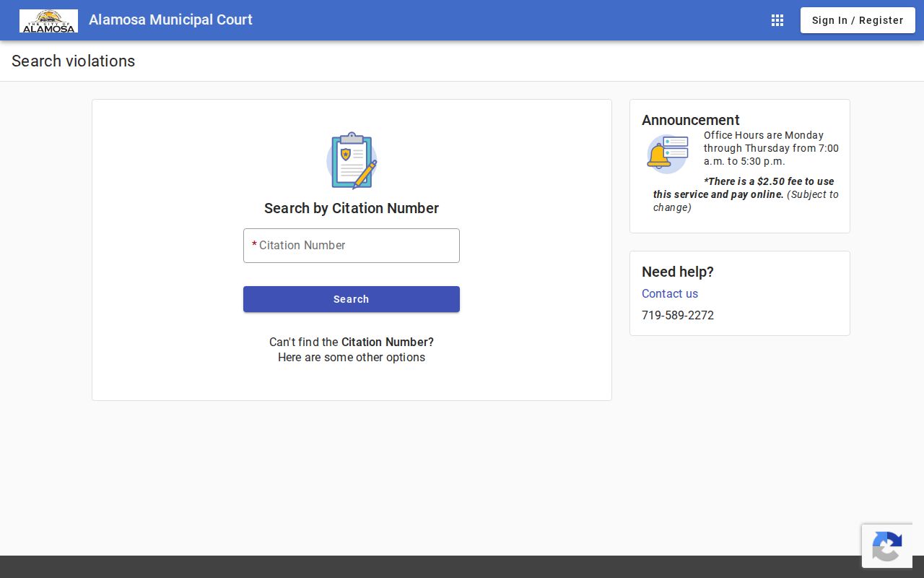924x578 pixels.
Task: Open the Contact us link
Action: [x=670, y=293]
